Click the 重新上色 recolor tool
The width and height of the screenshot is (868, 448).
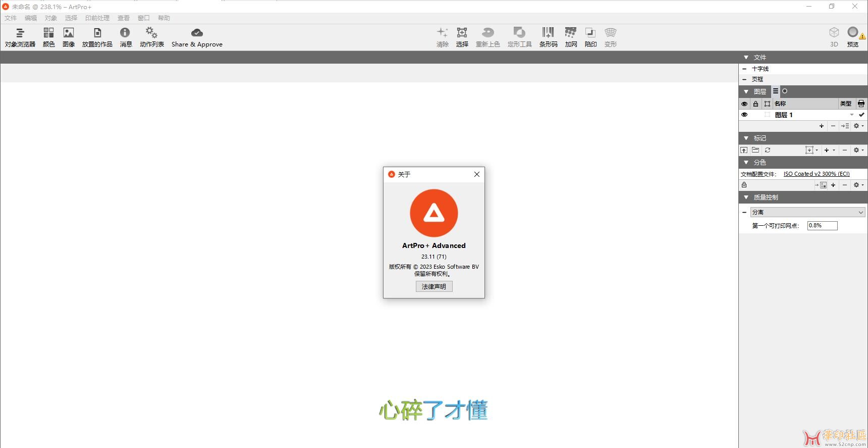point(488,37)
